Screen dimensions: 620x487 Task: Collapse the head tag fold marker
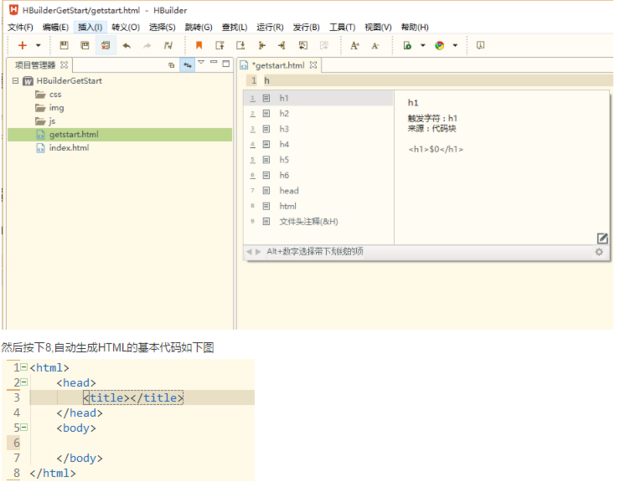23,383
